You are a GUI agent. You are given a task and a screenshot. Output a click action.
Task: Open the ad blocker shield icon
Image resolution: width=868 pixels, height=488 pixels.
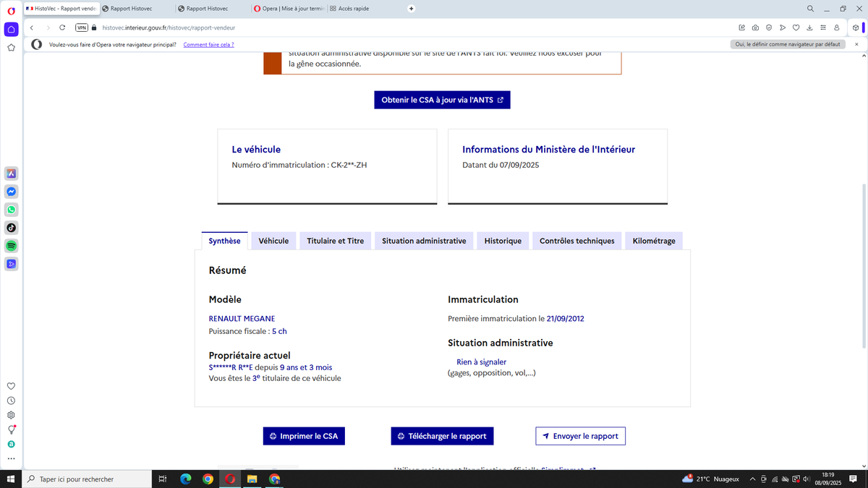[769, 27]
